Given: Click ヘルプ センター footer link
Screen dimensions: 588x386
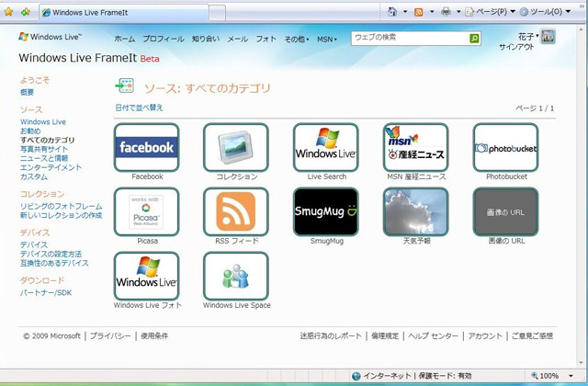Looking at the screenshot, I should pyautogui.click(x=433, y=335).
